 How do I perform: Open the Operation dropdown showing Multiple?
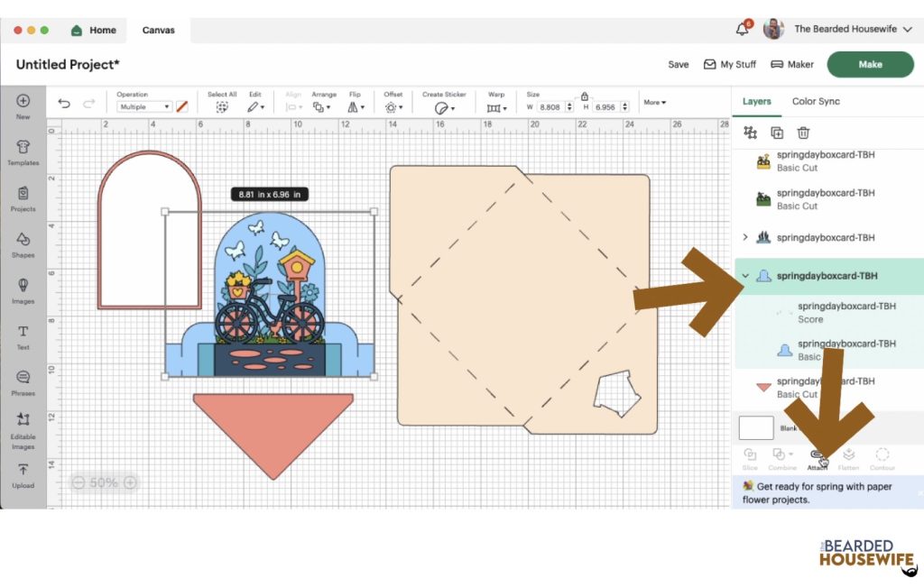pos(143,107)
